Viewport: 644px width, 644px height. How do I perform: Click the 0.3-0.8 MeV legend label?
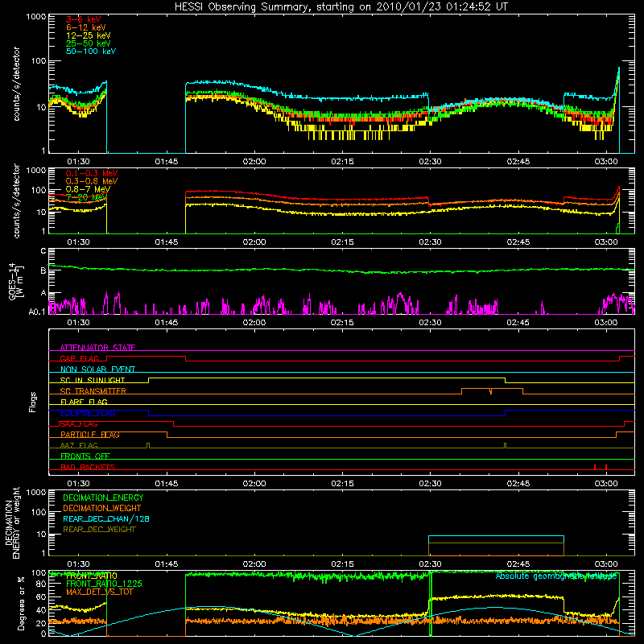pyautogui.click(x=92, y=181)
